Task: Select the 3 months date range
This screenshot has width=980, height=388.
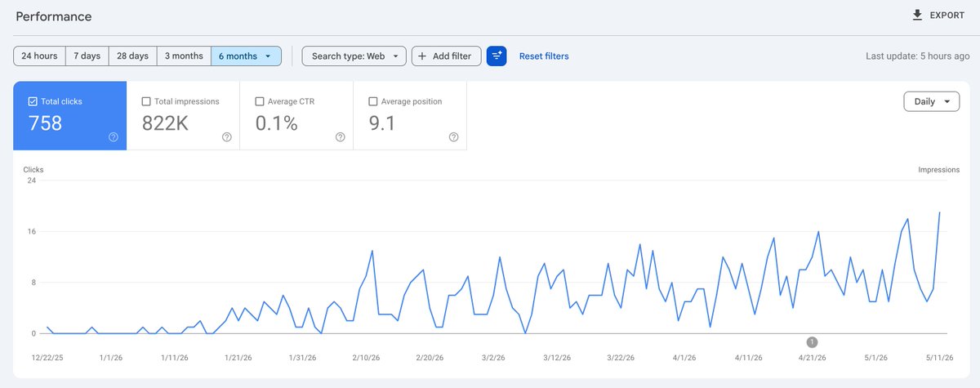Action: coord(184,56)
